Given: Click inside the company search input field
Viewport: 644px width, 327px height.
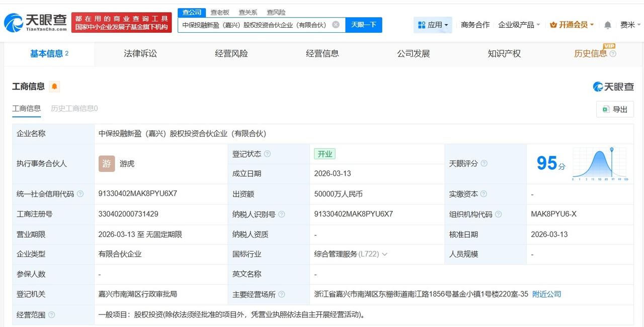Looking at the screenshot, I should [252, 25].
